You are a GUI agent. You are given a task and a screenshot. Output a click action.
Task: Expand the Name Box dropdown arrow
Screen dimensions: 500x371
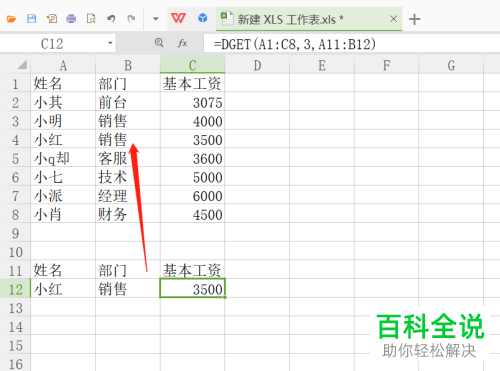click(x=110, y=43)
